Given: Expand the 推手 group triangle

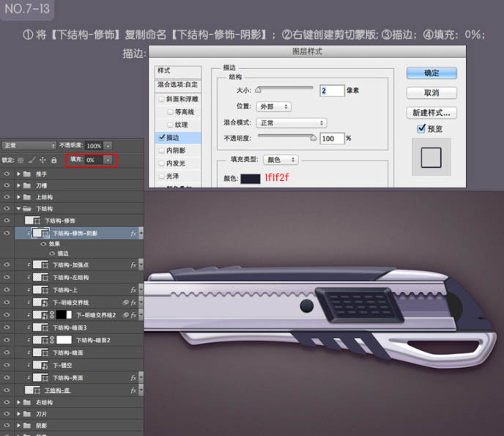Looking at the screenshot, I should tap(18, 174).
